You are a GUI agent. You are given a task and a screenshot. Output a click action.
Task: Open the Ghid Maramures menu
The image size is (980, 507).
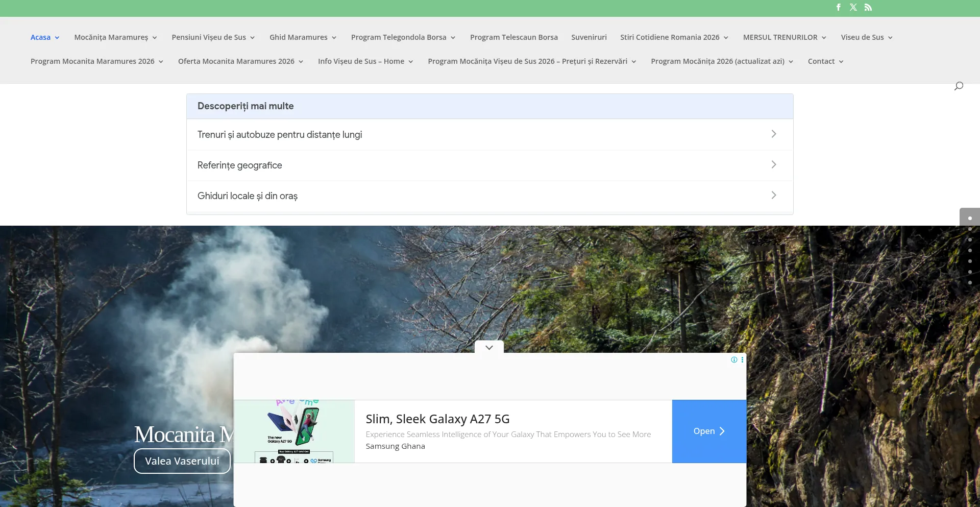[x=299, y=37]
